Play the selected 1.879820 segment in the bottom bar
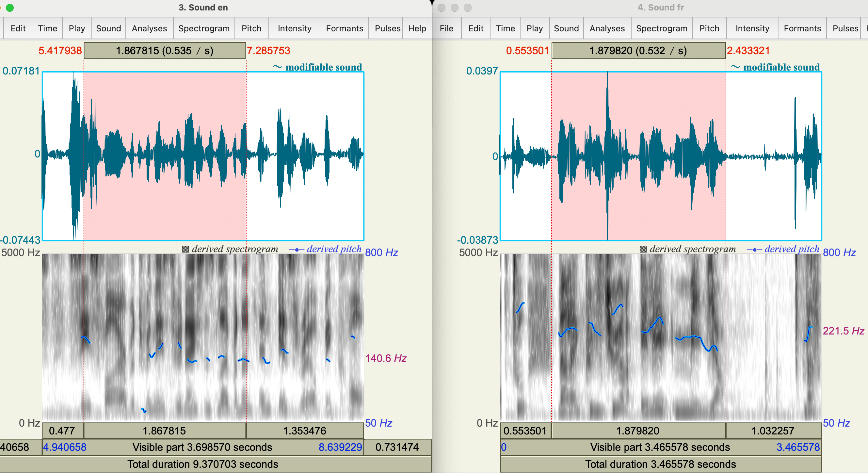868x473 pixels. 638,431
